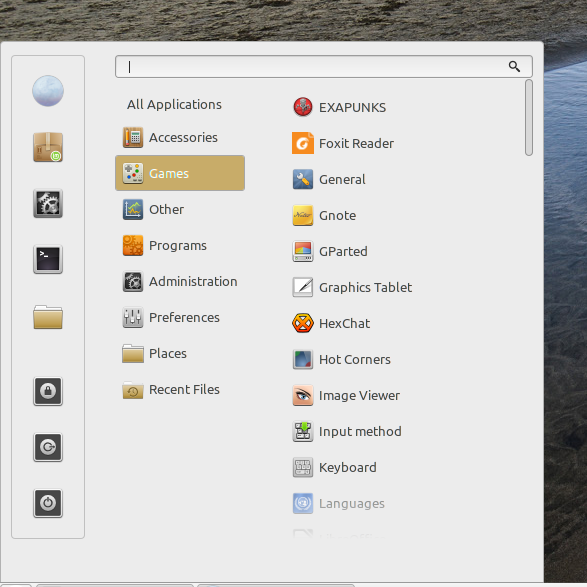Image resolution: width=587 pixels, height=587 pixels.
Task: Open the General settings entry
Action: 329,179
